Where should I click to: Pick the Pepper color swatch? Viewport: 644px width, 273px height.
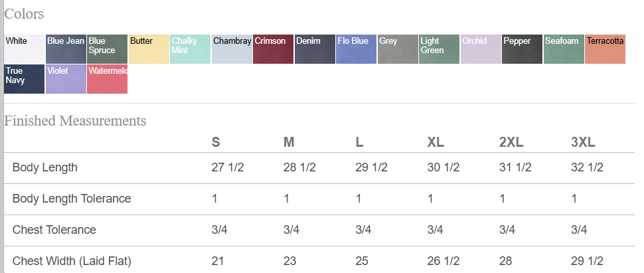click(x=522, y=49)
